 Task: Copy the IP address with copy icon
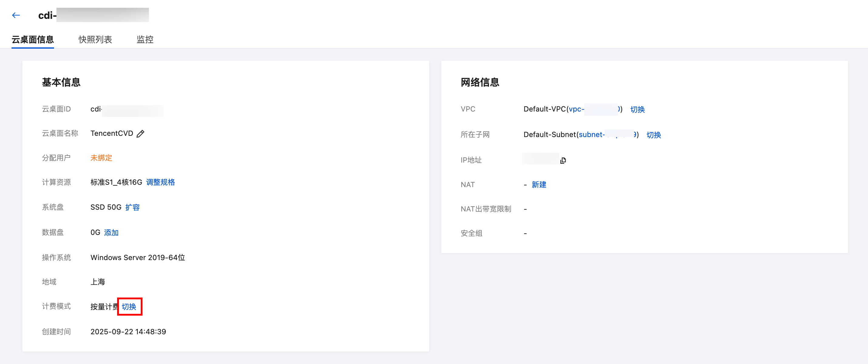[x=563, y=160]
